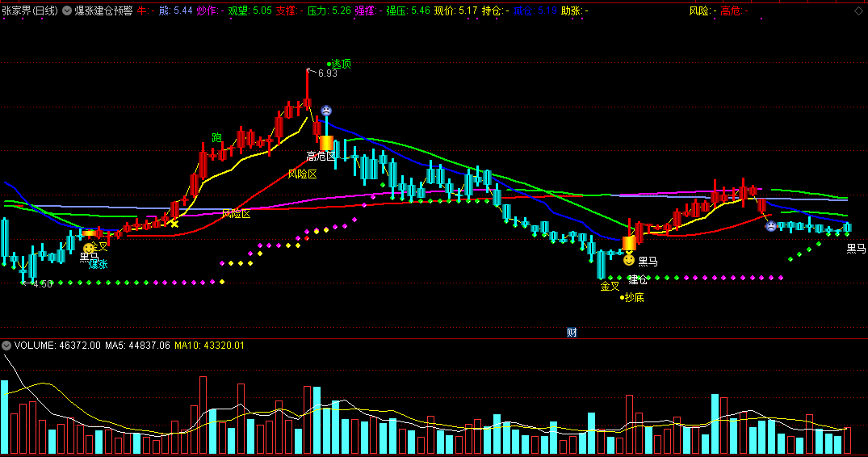Screen dimensions: 868x457
Task: Click the 压力: 5.26 value
Action: 329,10
